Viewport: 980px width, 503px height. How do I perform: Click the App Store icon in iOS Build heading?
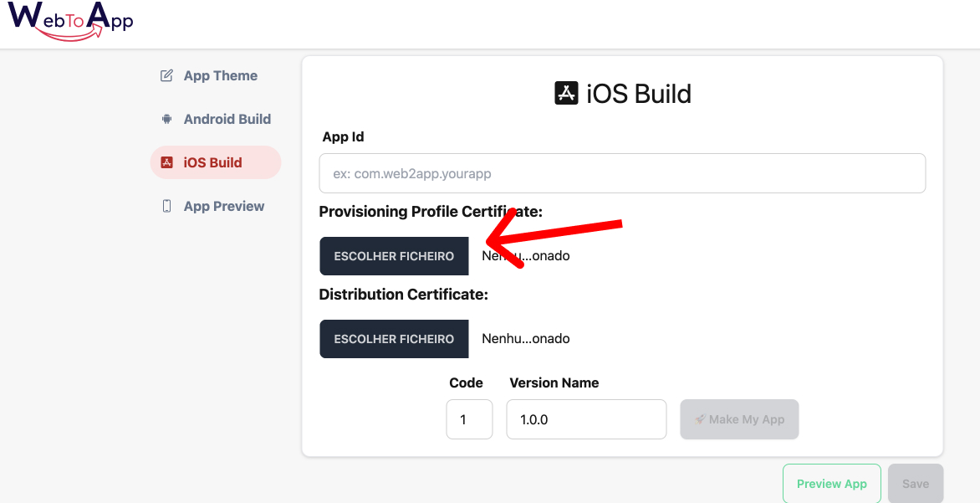coord(567,93)
